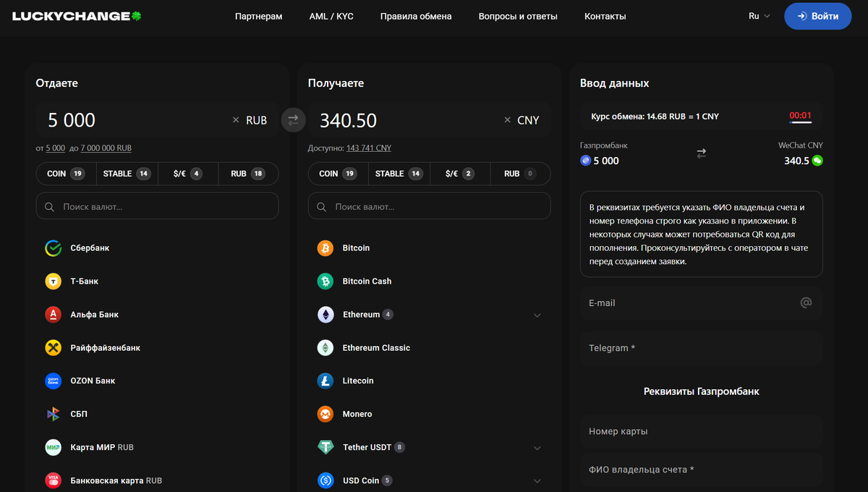The height and width of the screenshot is (492, 868).
Task: Click the Войти login button
Action: (818, 16)
